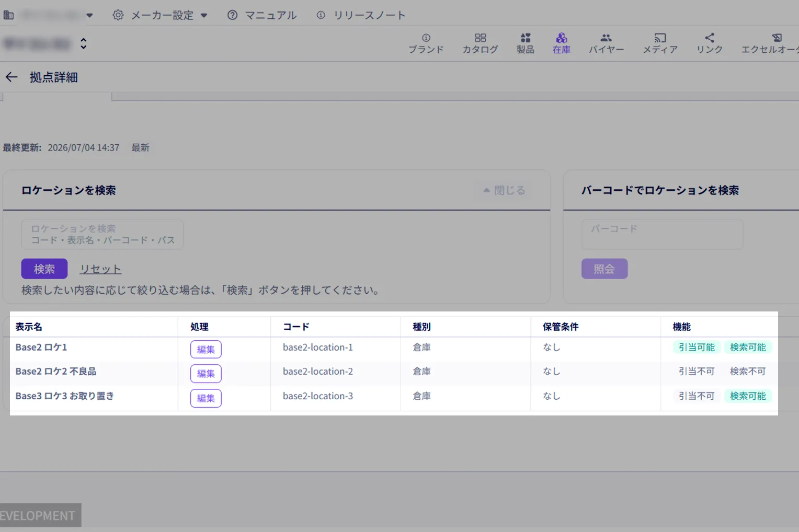
Task: Click the code base2-location-3
Action: click(x=318, y=396)
